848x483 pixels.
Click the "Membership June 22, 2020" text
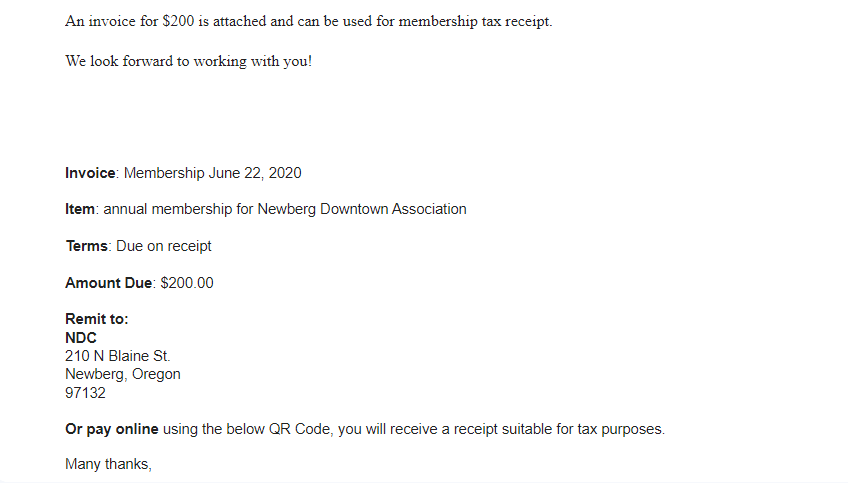click(213, 173)
